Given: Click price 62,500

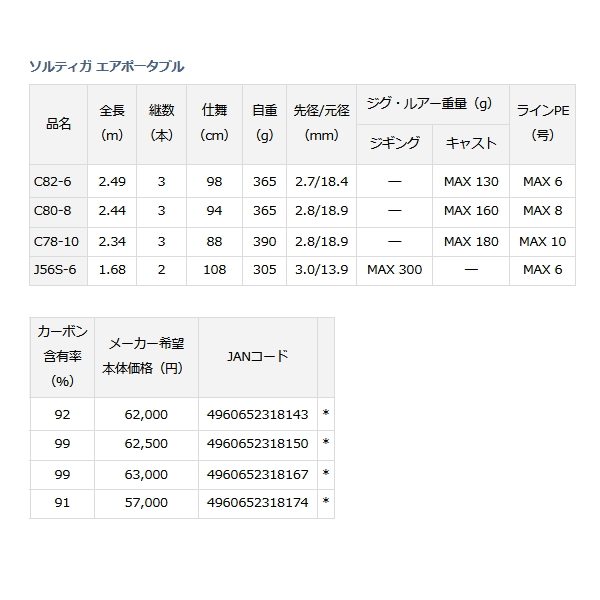Looking at the screenshot, I should click(146, 443).
